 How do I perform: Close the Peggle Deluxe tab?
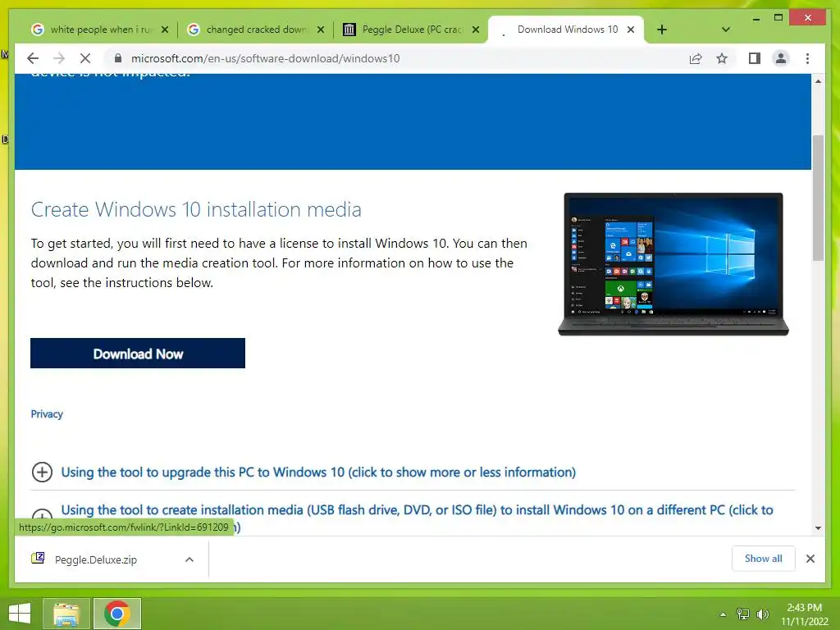pyautogui.click(x=475, y=30)
